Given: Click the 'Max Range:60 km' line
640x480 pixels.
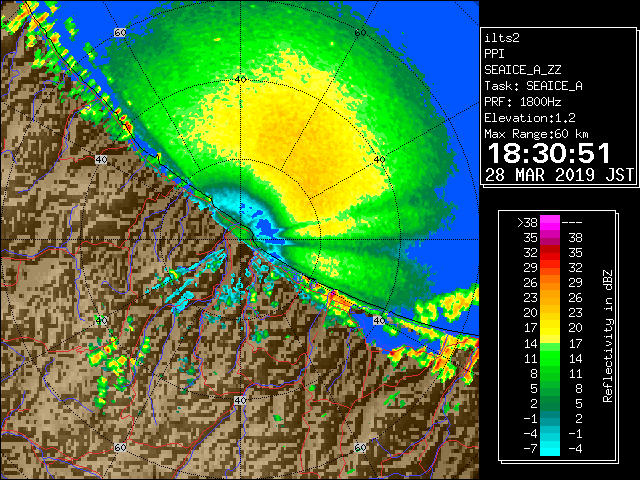Looking at the screenshot, I should (x=536, y=134).
